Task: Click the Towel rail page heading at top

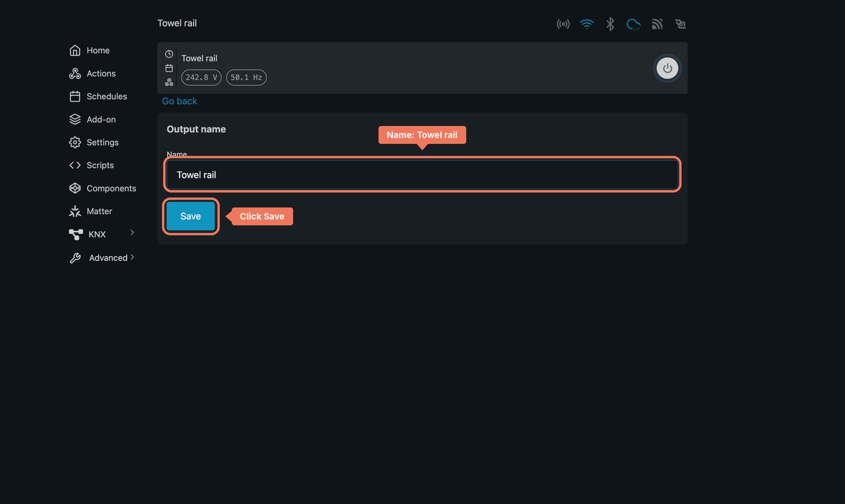Action: tap(177, 23)
